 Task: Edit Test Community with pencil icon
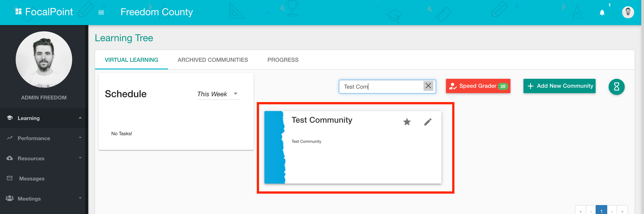coord(428,122)
